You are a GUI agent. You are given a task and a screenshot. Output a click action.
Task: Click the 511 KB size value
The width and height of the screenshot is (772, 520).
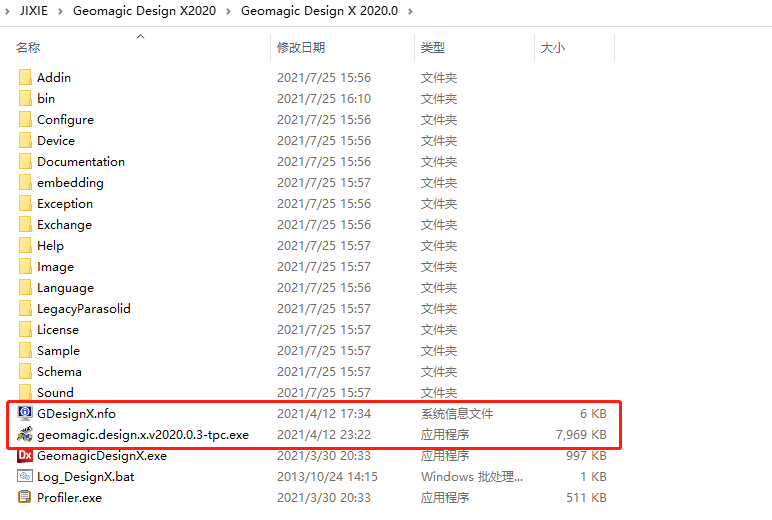click(x=586, y=498)
